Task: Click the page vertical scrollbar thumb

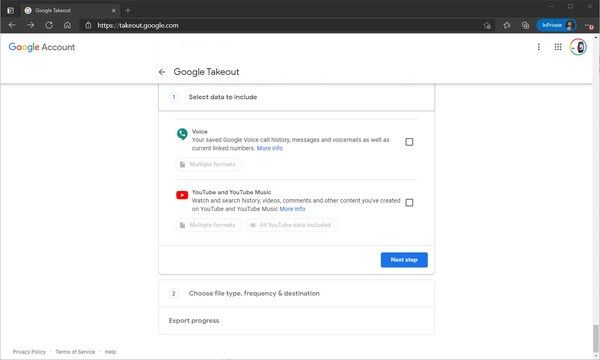Action: (x=596, y=339)
